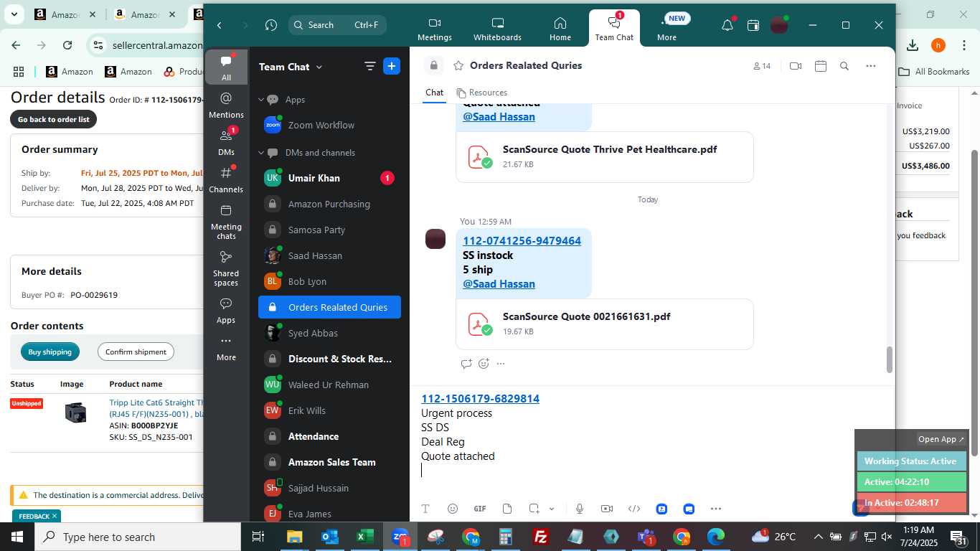Open the emoji picker in composer
The width and height of the screenshot is (980, 551).
(x=453, y=509)
